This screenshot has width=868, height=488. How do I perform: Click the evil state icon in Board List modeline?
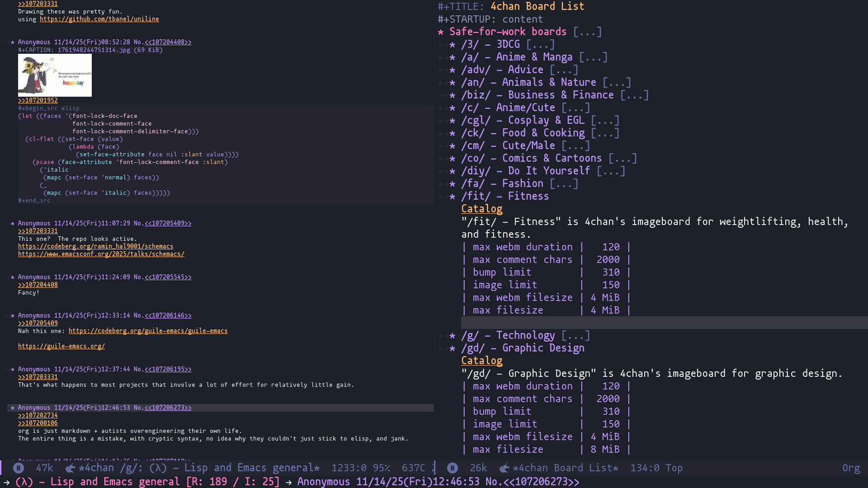(x=453, y=468)
